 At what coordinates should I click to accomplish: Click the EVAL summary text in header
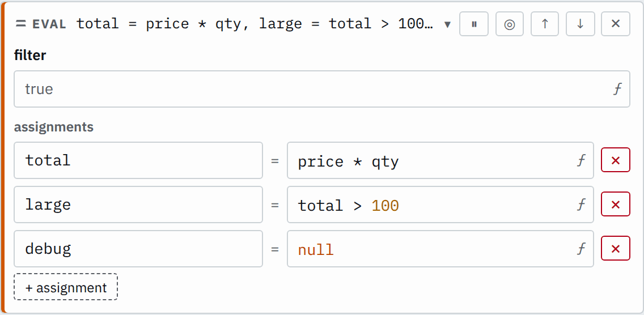pyautogui.click(x=255, y=24)
